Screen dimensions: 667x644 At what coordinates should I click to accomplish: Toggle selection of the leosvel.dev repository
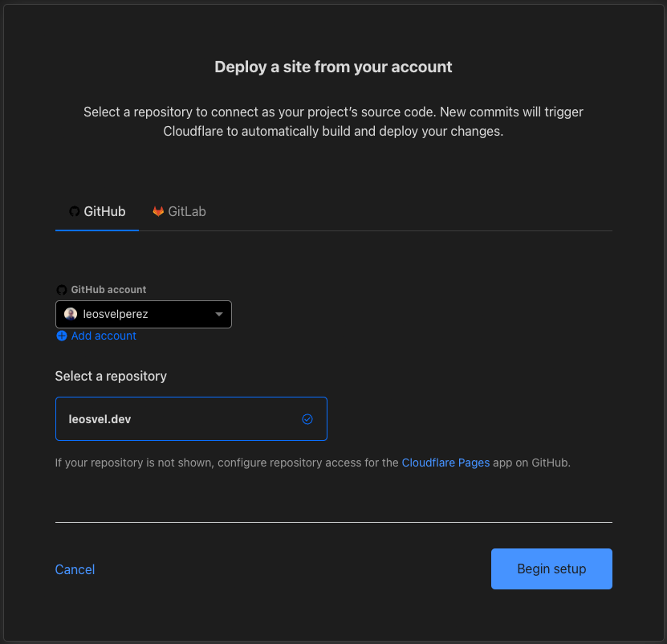point(191,418)
